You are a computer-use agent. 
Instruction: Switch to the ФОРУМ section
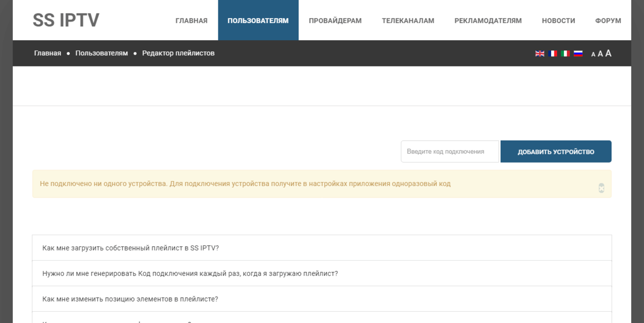(608, 20)
